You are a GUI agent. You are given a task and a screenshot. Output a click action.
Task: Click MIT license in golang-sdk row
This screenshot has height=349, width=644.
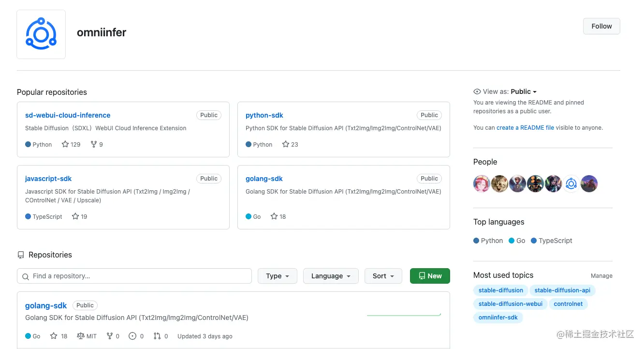click(87, 336)
